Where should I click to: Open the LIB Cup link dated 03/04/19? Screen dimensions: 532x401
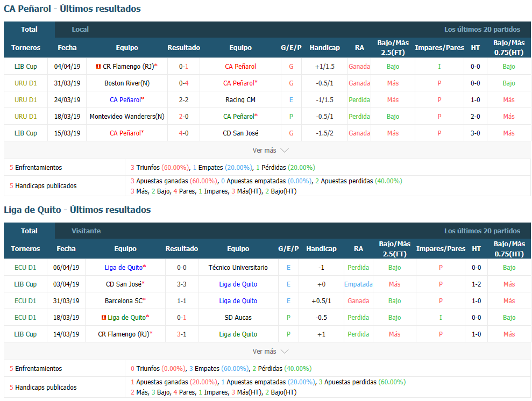pyautogui.click(x=25, y=284)
